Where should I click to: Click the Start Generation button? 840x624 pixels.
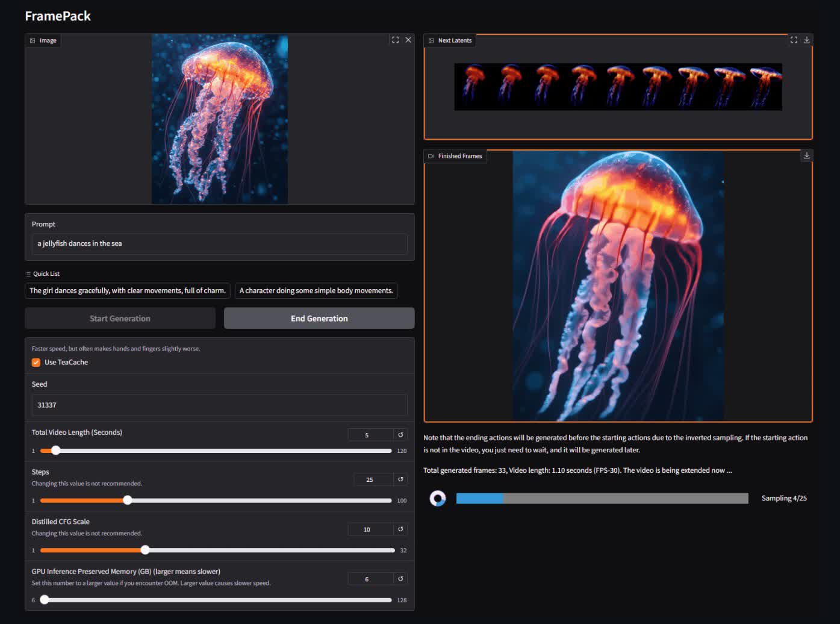120,319
